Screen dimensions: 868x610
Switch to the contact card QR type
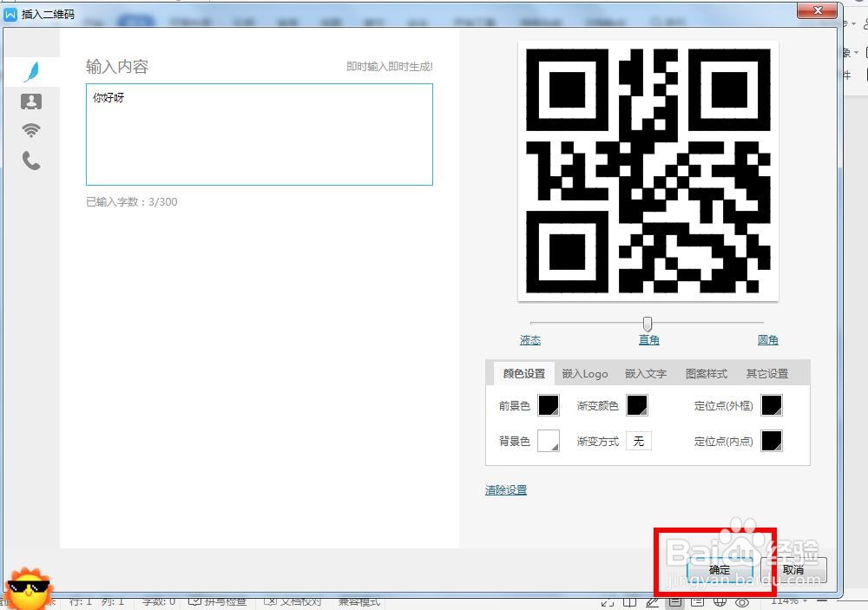pos(31,102)
